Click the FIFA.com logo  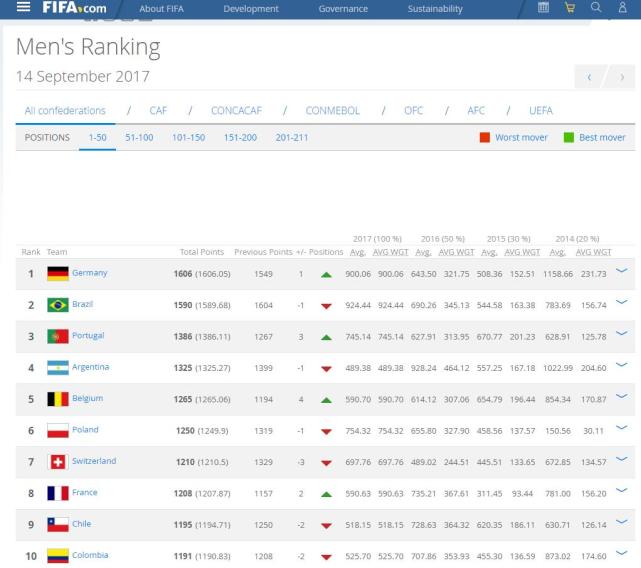[x=74, y=7]
